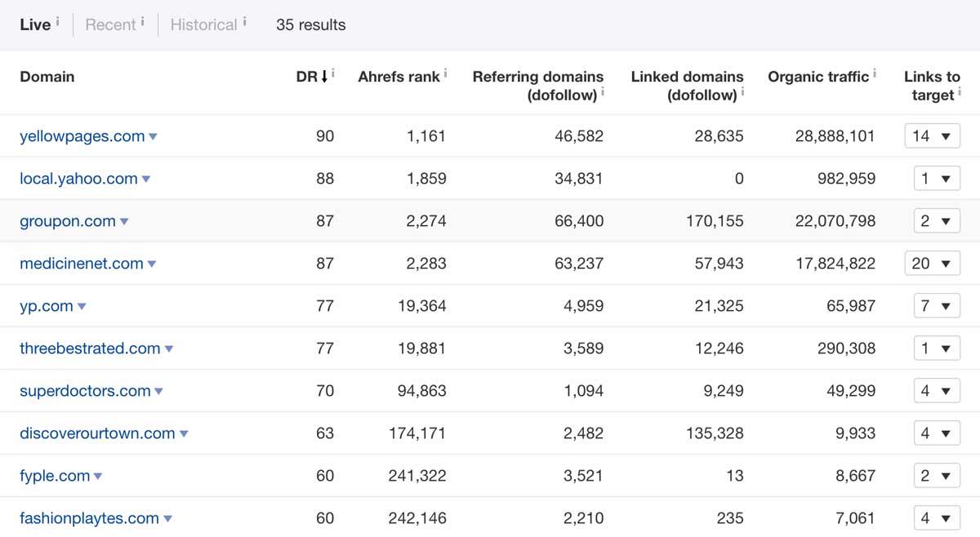980x537 pixels.
Task: Click info icon next to Live tab
Action: (x=58, y=21)
